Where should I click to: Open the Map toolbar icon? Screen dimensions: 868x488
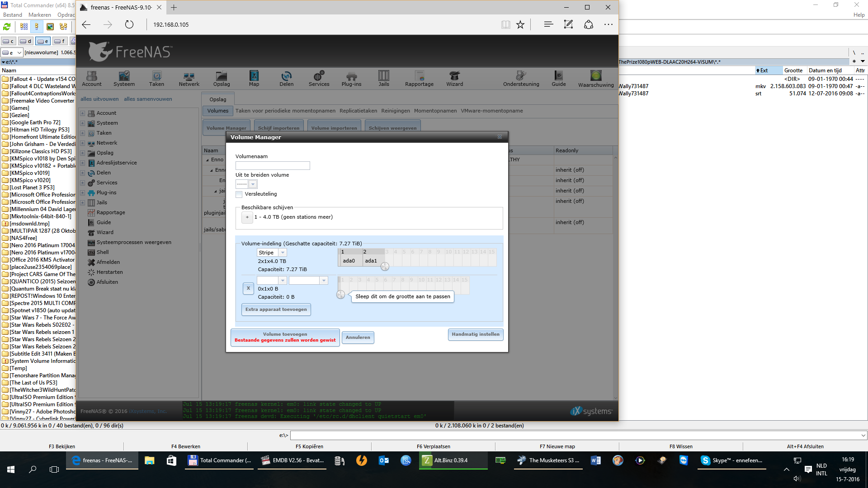coord(254,78)
